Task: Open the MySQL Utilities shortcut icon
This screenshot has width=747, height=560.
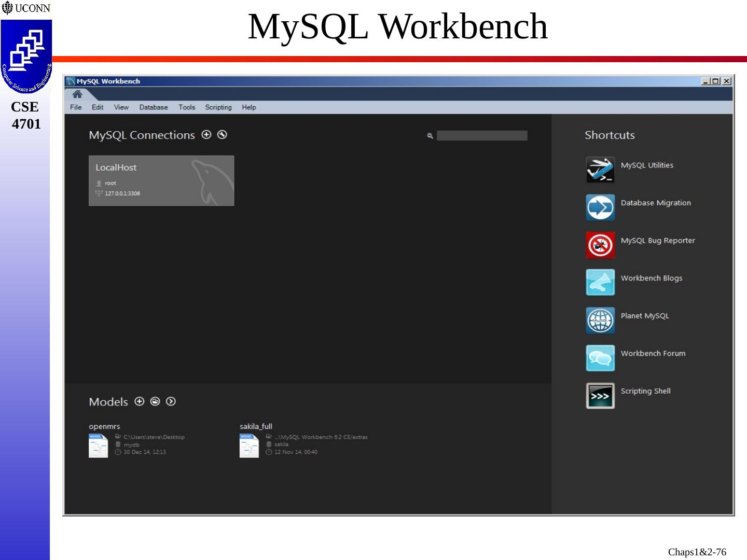Action: tap(600, 170)
